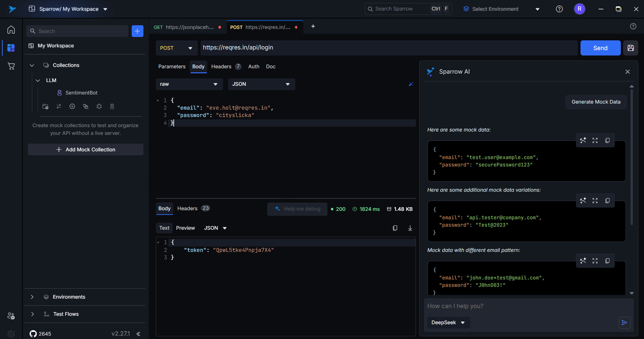Copy the test.user mock data block
644x339 pixels.
point(607,140)
